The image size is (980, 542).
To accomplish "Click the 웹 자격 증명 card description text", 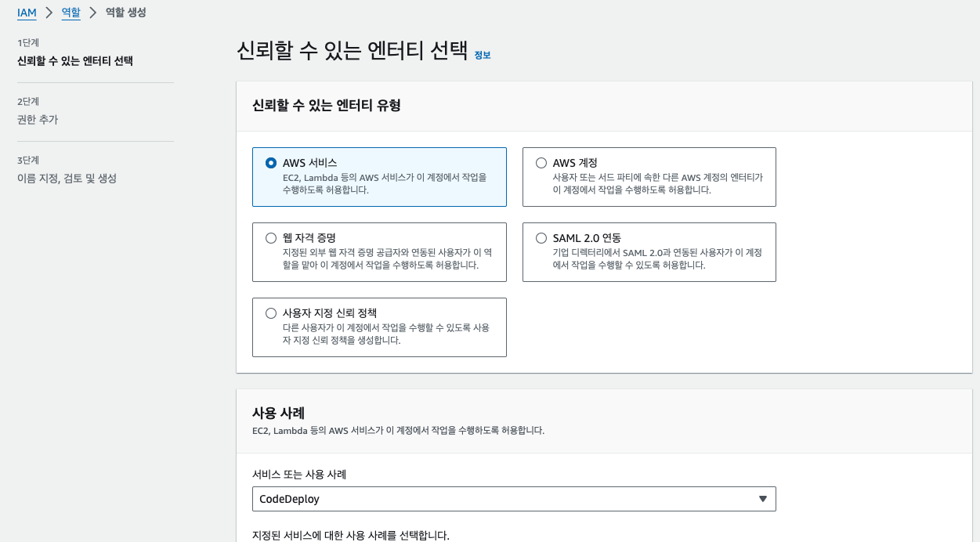I will coord(388,258).
